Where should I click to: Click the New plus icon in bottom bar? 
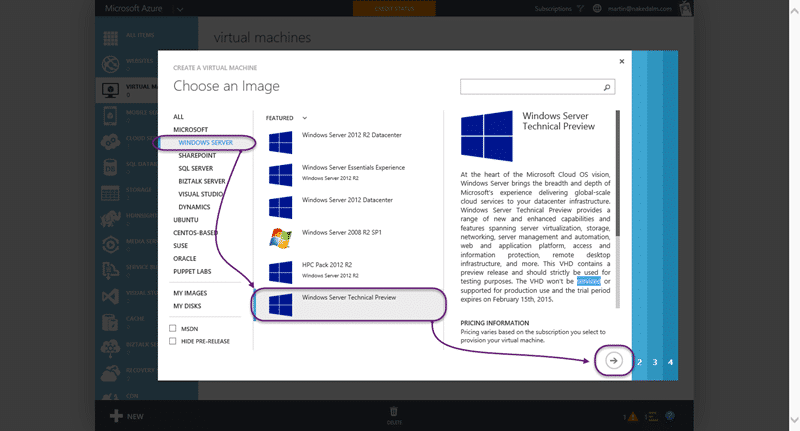116,416
